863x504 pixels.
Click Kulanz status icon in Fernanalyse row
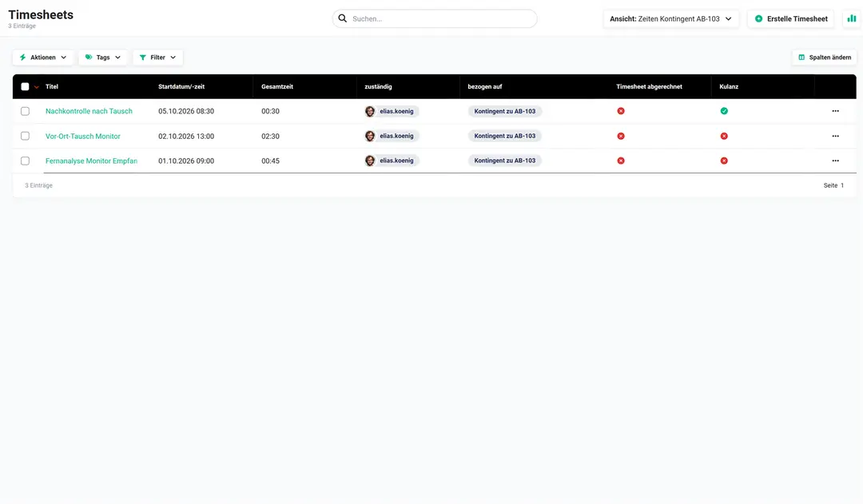724,161
